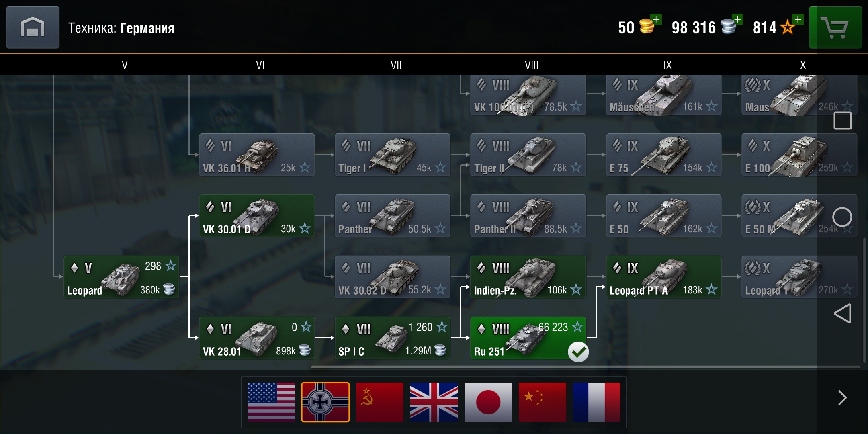
Task: Select the Japan flag nation
Action: pyautogui.click(x=488, y=402)
